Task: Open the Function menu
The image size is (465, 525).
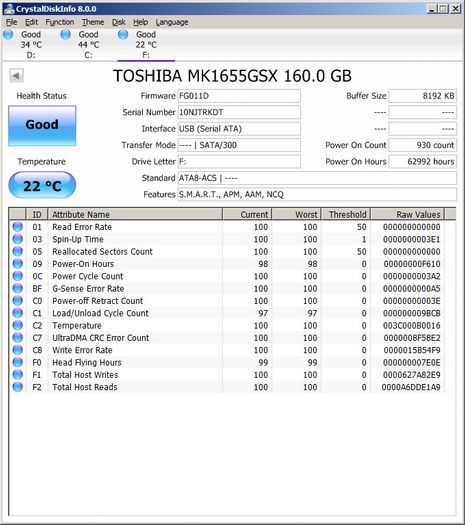Action: pos(60,22)
